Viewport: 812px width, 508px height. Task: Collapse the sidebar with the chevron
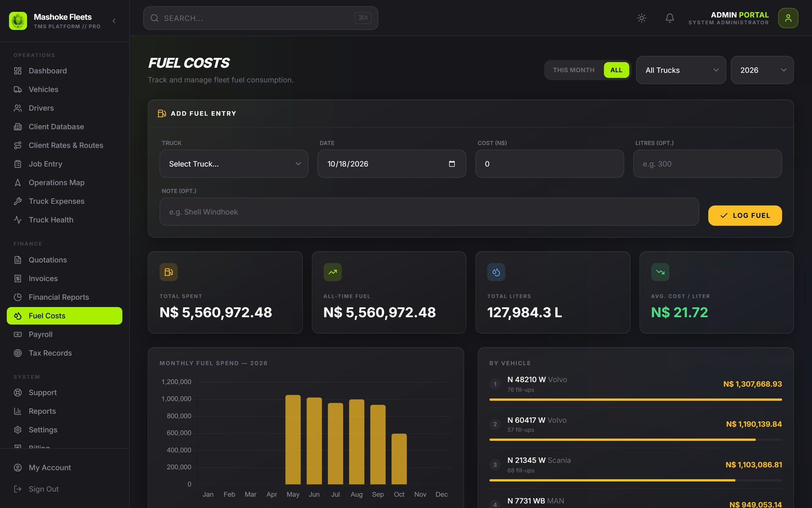pos(114,21)
